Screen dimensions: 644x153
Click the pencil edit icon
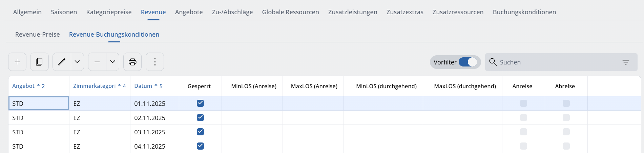tap(62, 62)
